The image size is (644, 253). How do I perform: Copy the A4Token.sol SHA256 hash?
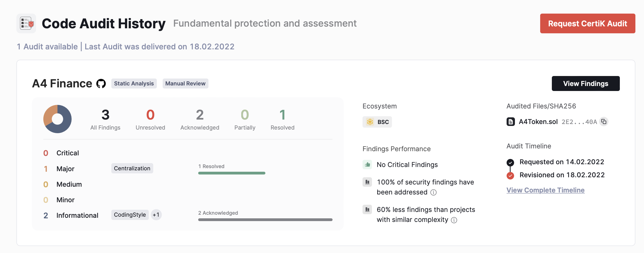[x=604, y=122]
